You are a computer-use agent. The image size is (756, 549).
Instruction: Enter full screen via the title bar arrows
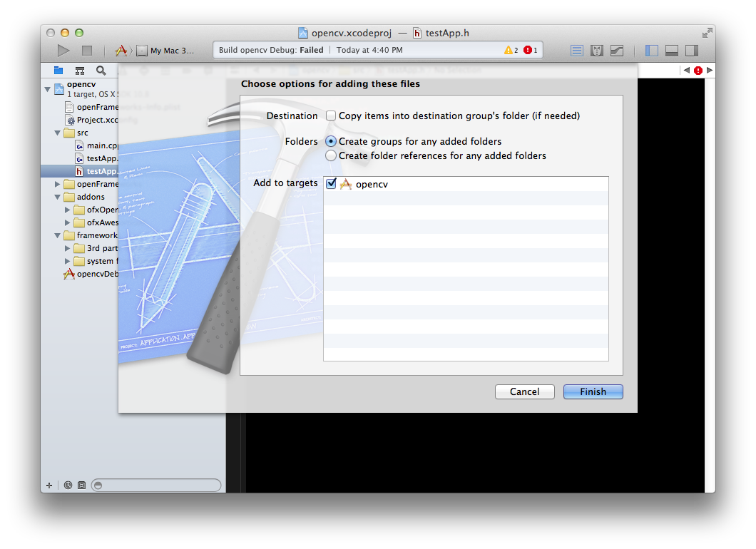click(707, 33)
